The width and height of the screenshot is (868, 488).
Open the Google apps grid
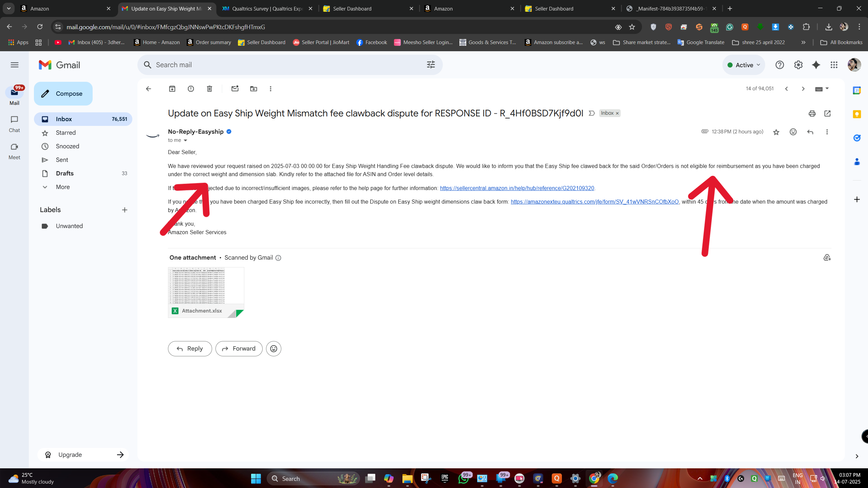(x=834, y=65)
